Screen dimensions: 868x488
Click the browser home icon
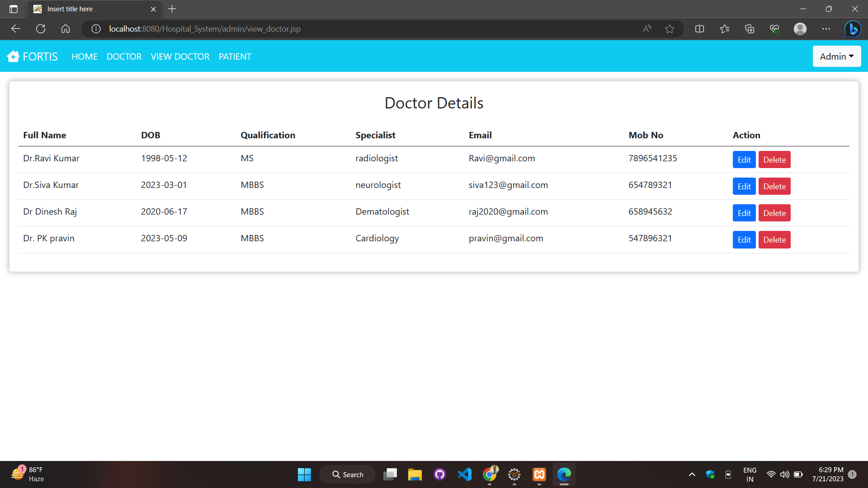(65, 28)
